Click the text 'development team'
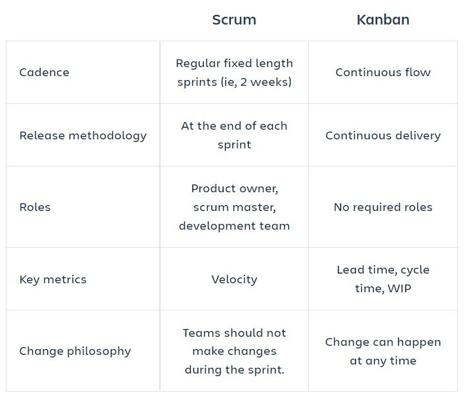Image resolution: width=465 pixels, height=400 pixels. coord(234,226)
